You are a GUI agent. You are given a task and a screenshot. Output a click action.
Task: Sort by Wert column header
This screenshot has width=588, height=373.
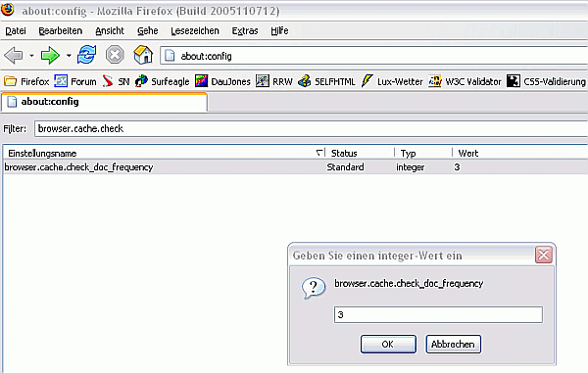[520, 153]
